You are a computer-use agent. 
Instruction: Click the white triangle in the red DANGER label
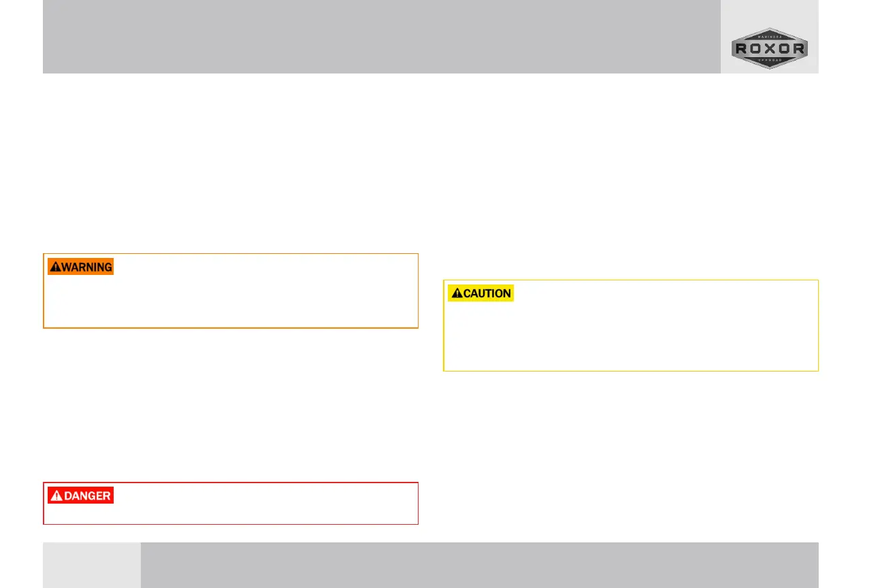[x=56, y=496]
